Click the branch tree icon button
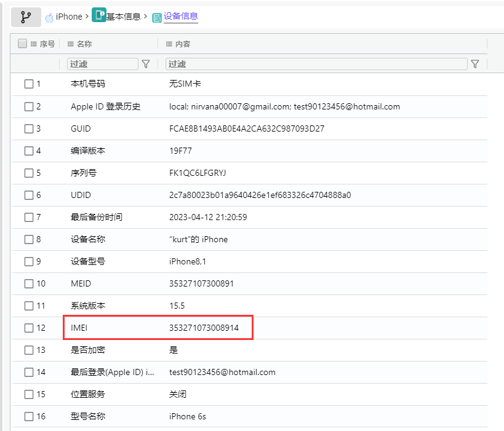The image size is (504, 431). point(26,17)
